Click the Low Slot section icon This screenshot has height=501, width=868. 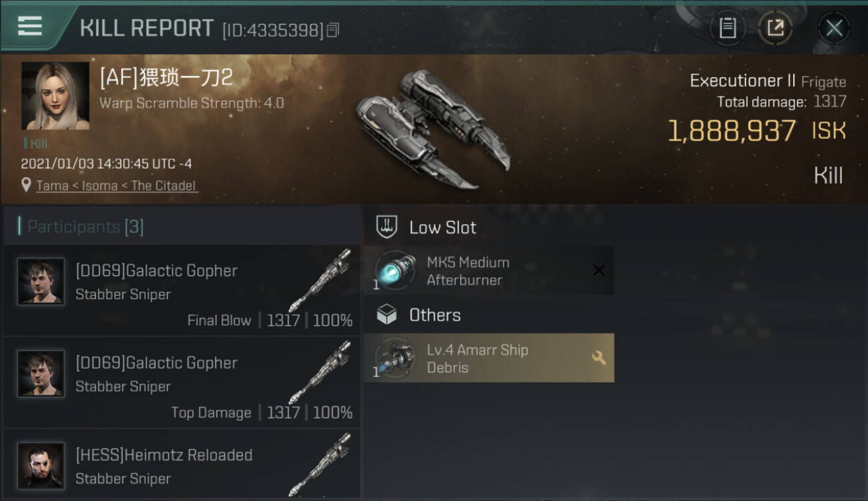point(387,227)
